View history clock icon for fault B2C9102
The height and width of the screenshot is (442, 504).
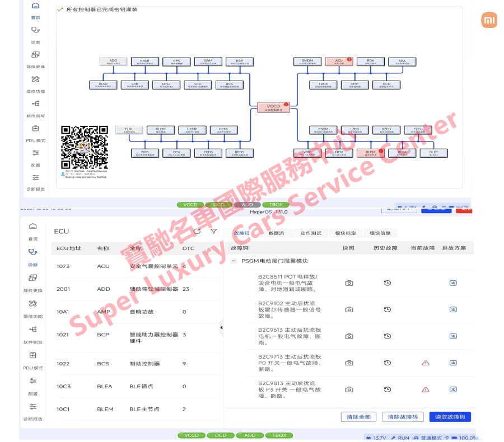pos(388,309)
